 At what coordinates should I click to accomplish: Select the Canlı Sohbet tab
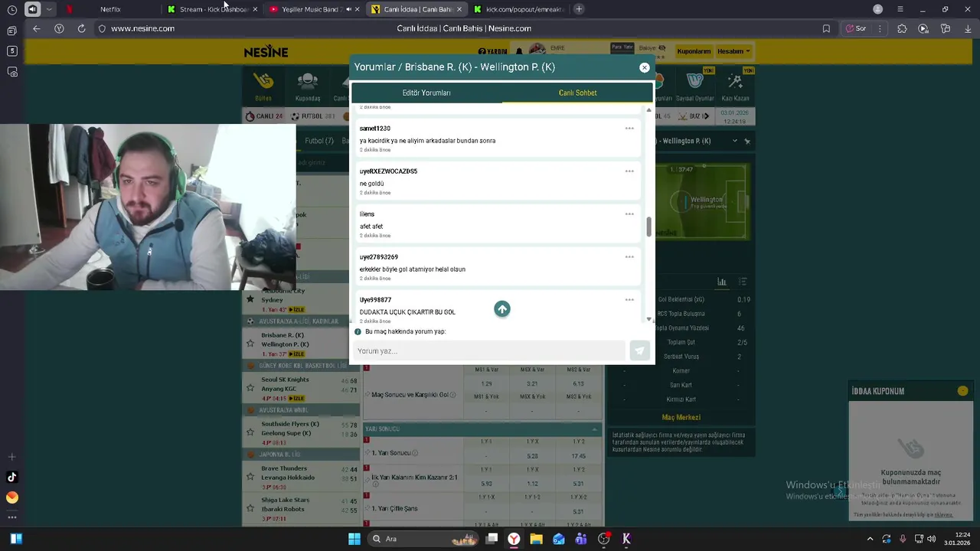point(577,93)
